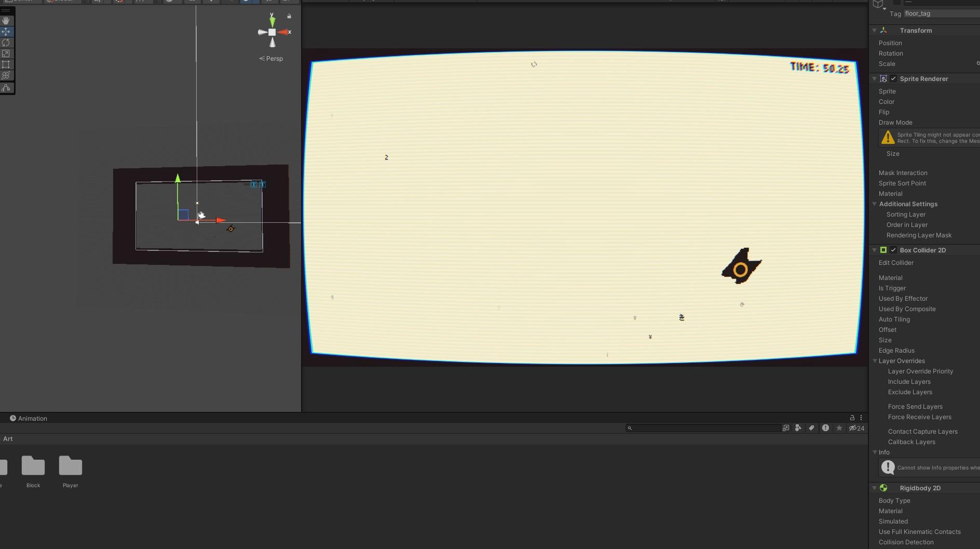This screenshot has width=980, height=549.
Task: Collapse the Additional Settings foldout
Action: click(x=875, y=204)
